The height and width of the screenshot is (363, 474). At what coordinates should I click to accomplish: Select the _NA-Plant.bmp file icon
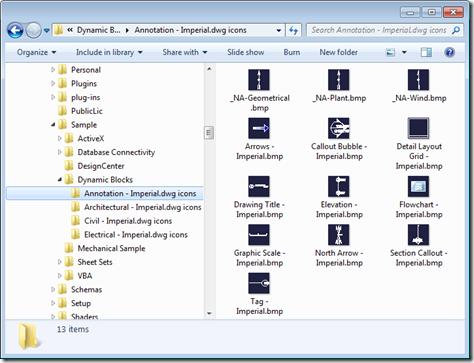click(338, 80)
